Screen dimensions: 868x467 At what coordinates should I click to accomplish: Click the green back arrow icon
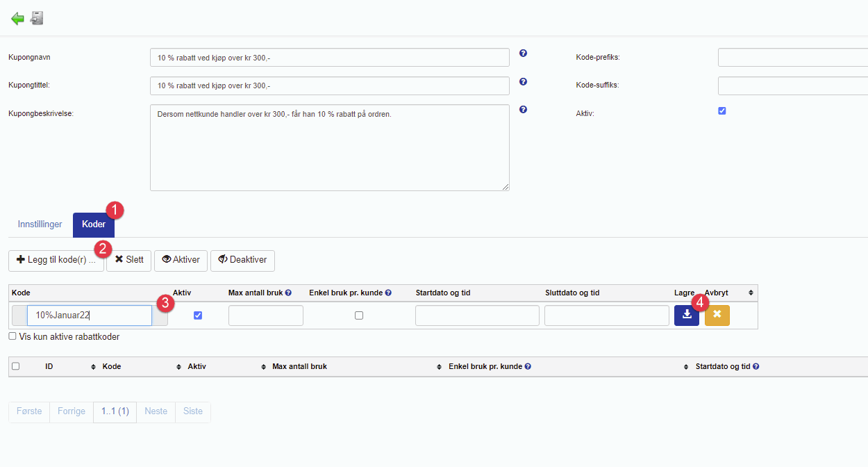point(17,19)
